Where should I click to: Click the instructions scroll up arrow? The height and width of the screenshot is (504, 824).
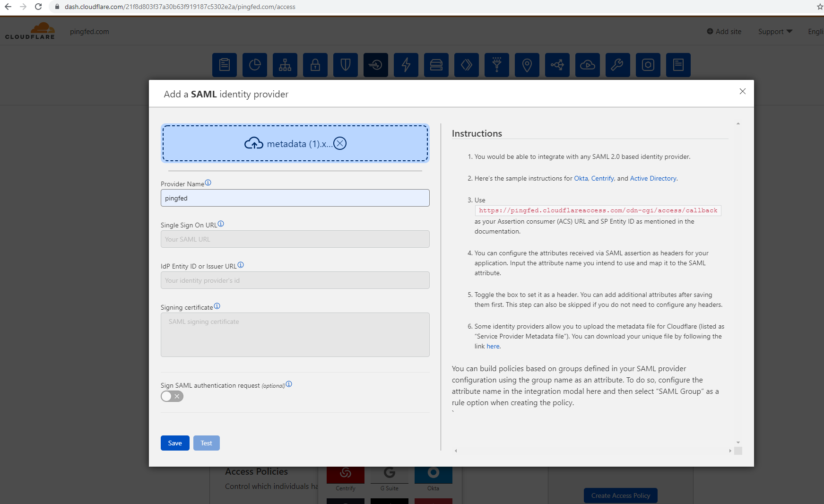[738, 124]
